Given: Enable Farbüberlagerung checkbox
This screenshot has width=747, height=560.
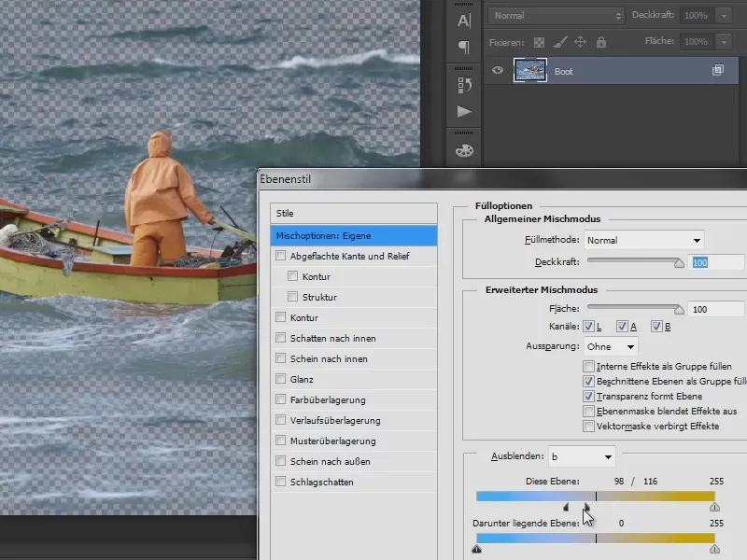Looking at the screenshot, I should click(281, 399).
